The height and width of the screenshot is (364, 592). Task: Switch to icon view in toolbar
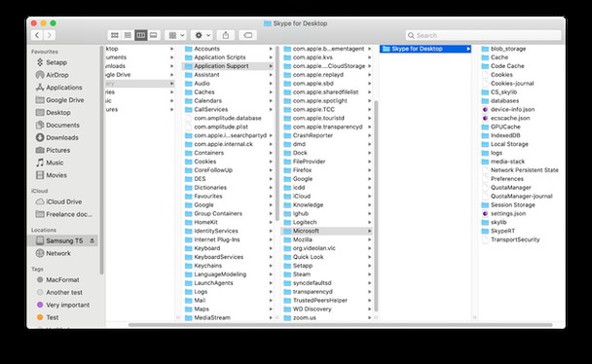pos(115,35)
